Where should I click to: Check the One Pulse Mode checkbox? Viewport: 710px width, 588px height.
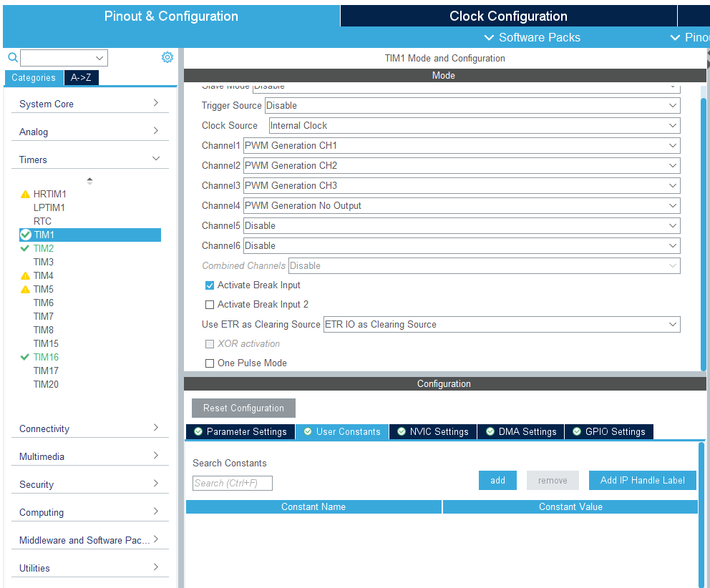pyautogui.click(x=210, y=363)
